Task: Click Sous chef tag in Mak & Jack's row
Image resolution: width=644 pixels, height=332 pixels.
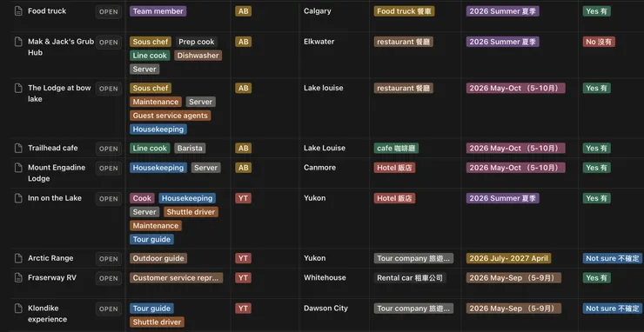Action: pos(151,42)
